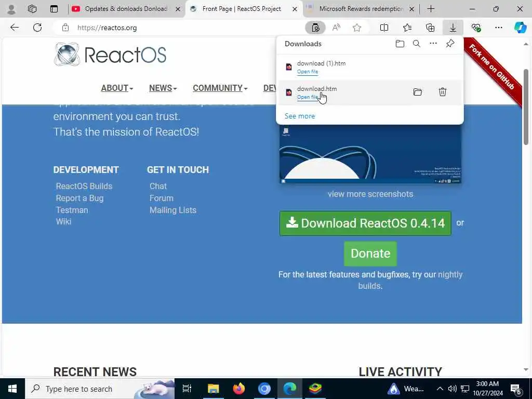Viewport: 532px width, 399px height.
Task: Open file link for download.htm
Action: pos(308,97)
